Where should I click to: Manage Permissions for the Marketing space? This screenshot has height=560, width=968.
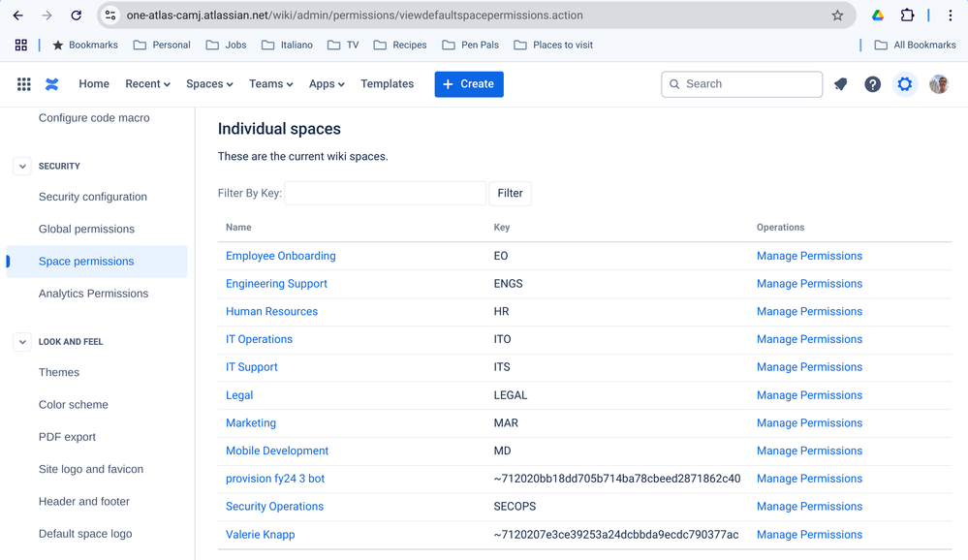[809, 423]
